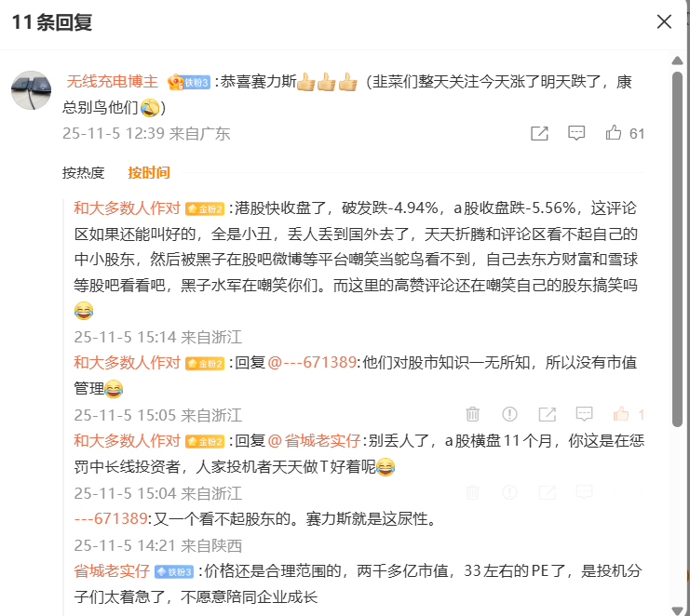Unlike the 15:05 reply thumbs-up

[621, 414]
